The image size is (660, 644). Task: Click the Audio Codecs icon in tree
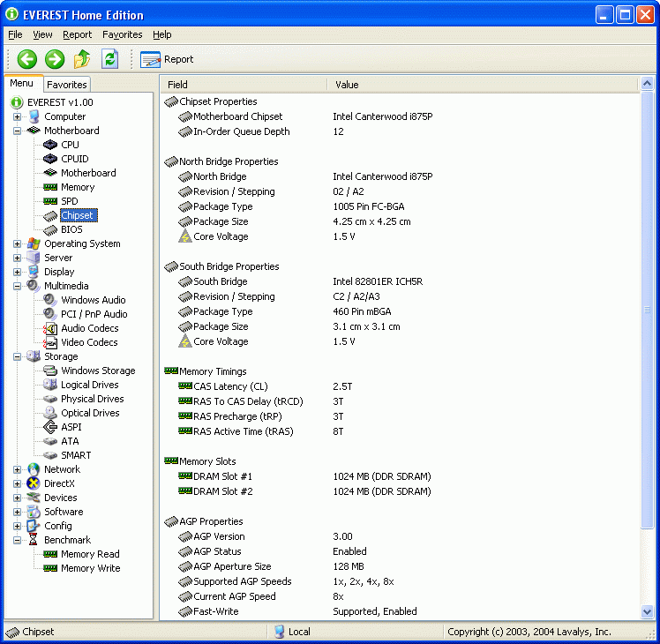pyautogui.click(x=50, y=328)
